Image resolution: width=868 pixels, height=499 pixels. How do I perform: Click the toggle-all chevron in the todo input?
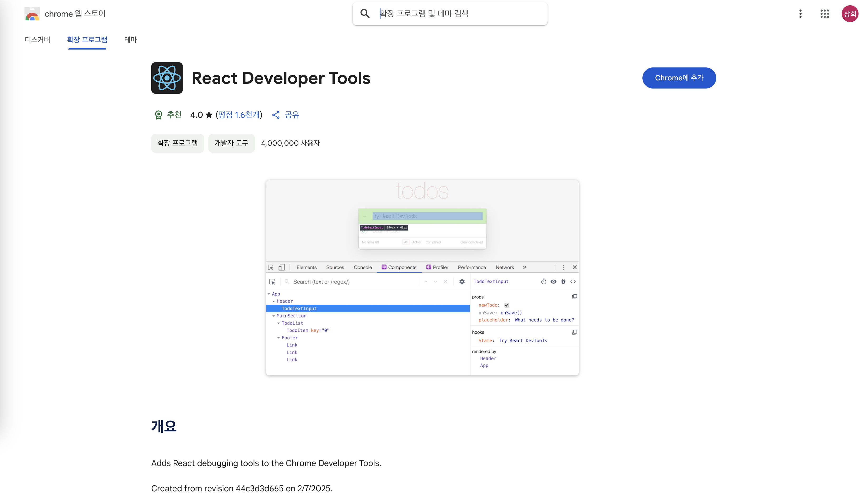(x=364, y=216)
